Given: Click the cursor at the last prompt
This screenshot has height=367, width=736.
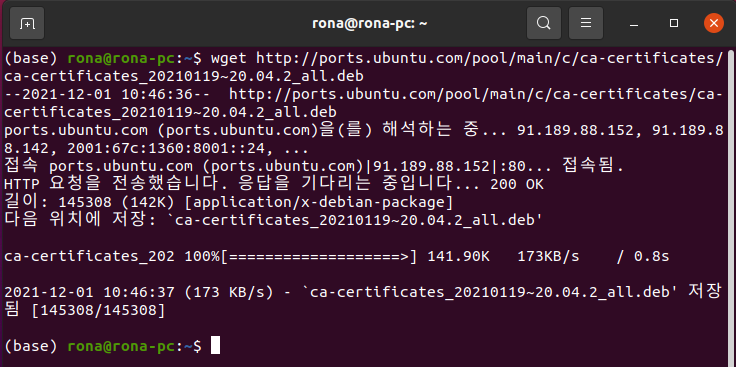Looking at the screenshot, I should [215, 346].
